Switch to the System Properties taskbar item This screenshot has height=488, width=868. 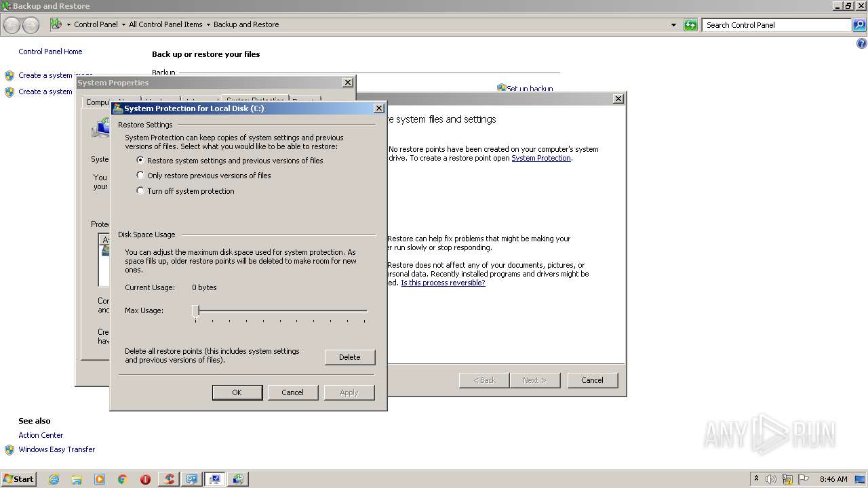point(215,479)
